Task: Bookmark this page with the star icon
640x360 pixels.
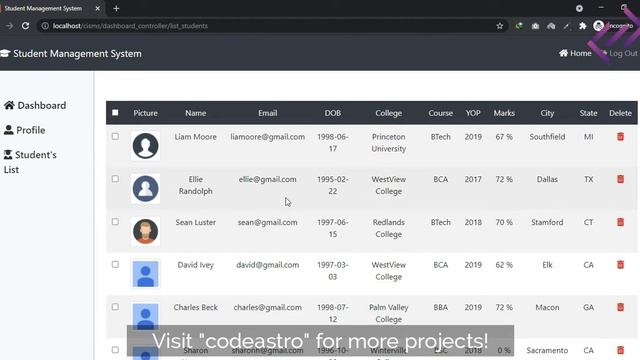Action: (500, 26)
